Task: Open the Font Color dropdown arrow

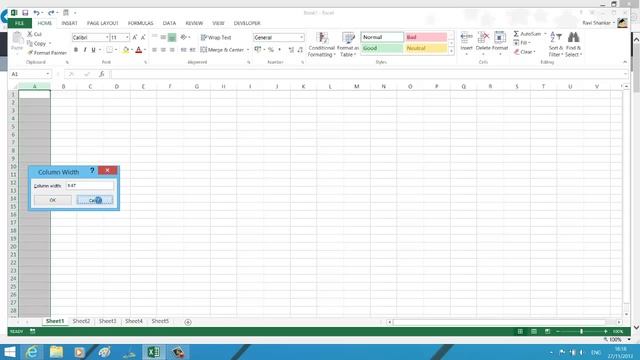Action: (x=145, y=50)
